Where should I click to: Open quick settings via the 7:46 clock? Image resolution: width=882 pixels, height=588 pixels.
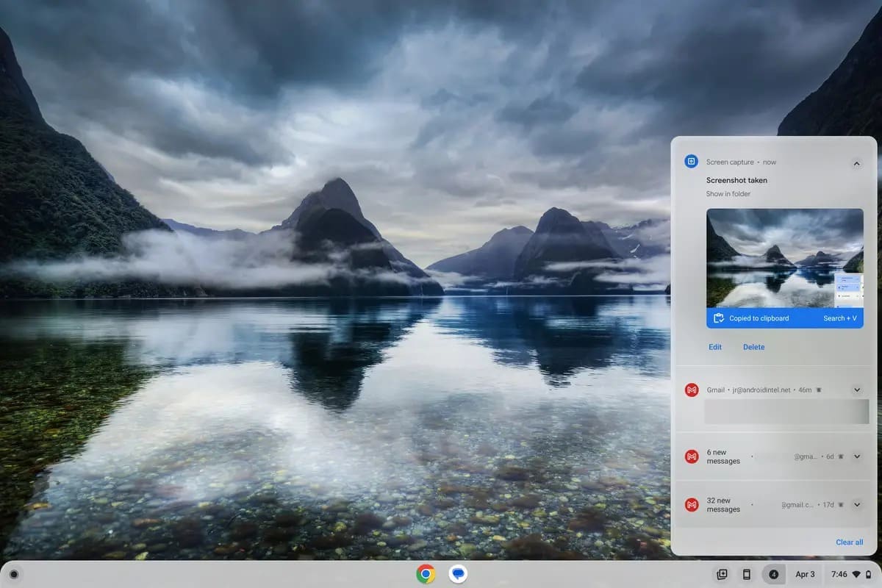[839, 574]
